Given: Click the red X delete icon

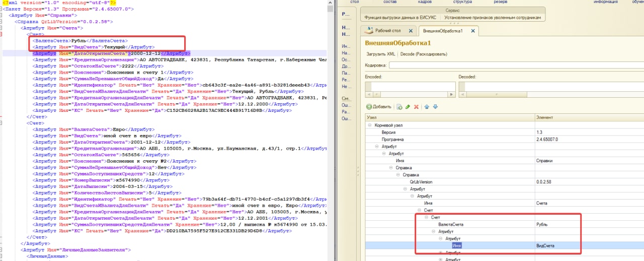Looking at the screenshot, I should click(416, 107).
